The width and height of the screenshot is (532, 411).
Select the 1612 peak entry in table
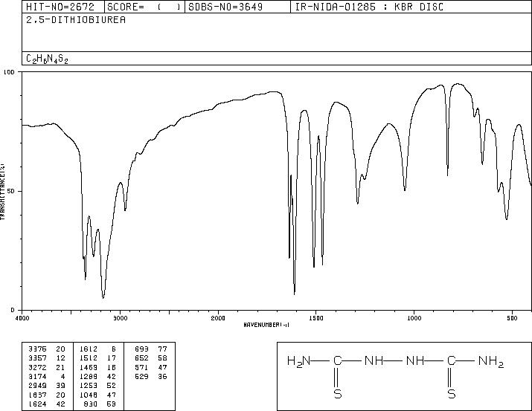click(97, 349)
